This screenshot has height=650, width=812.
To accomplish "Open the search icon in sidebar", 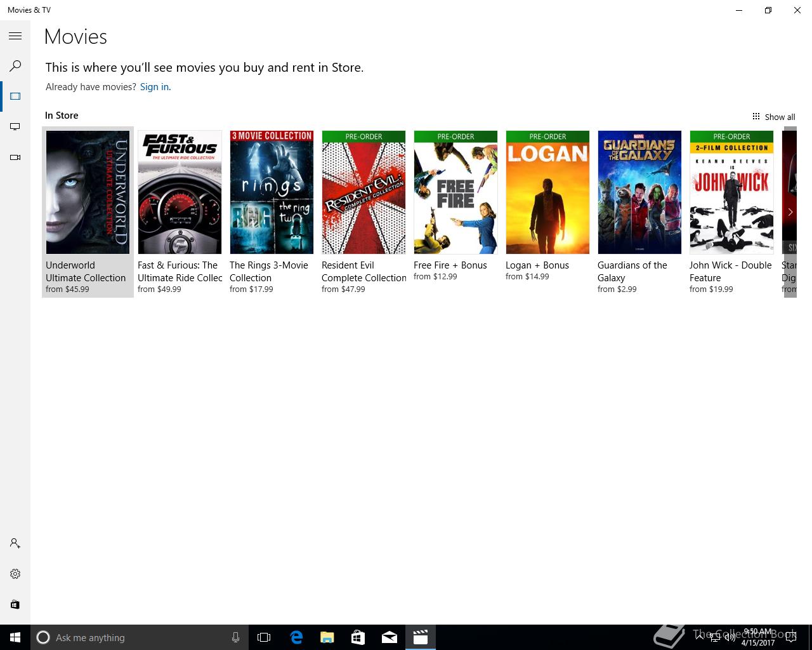I will [x=15, y=66].
